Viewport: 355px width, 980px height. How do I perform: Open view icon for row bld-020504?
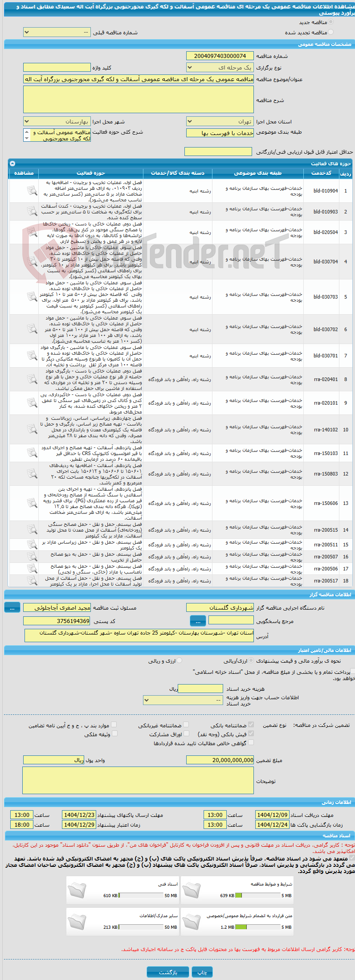pyautogui.click(x=32, y=232)
